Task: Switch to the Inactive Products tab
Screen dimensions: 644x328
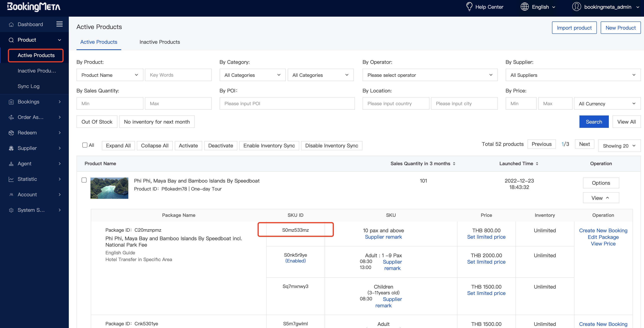Action: click(x=159, y=42)
